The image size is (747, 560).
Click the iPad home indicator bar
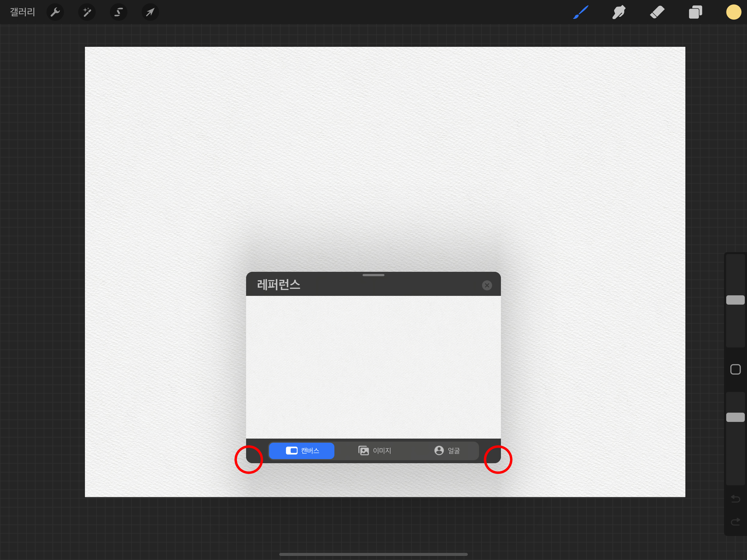pyautogui.click(x=373, y=554)
